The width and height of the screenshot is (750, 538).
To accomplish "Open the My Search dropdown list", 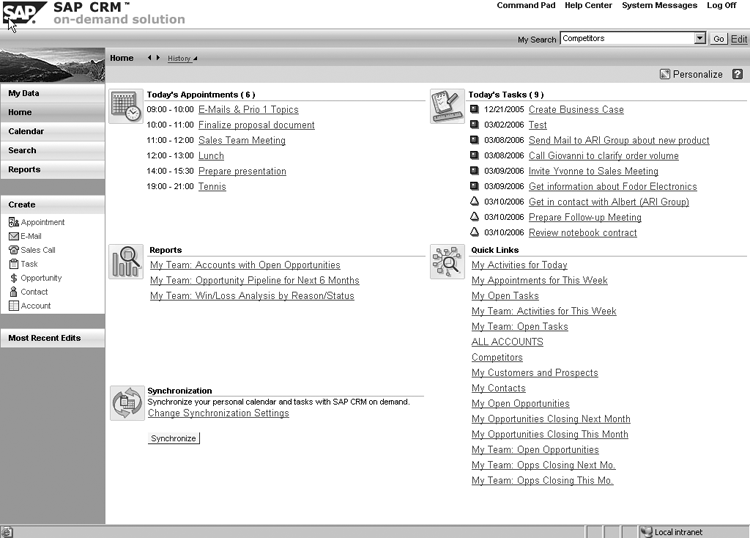I will pos(699,39).
